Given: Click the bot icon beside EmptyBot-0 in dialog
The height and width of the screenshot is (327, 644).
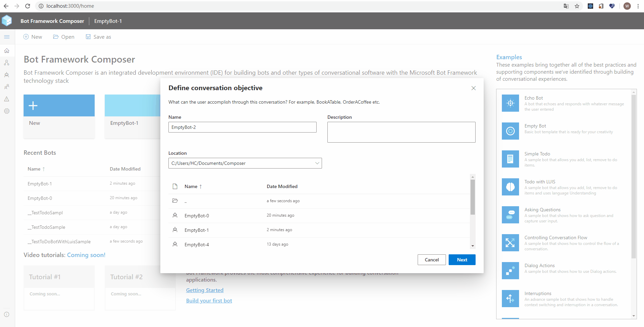Looking at the screenshot, I should 175,215.
